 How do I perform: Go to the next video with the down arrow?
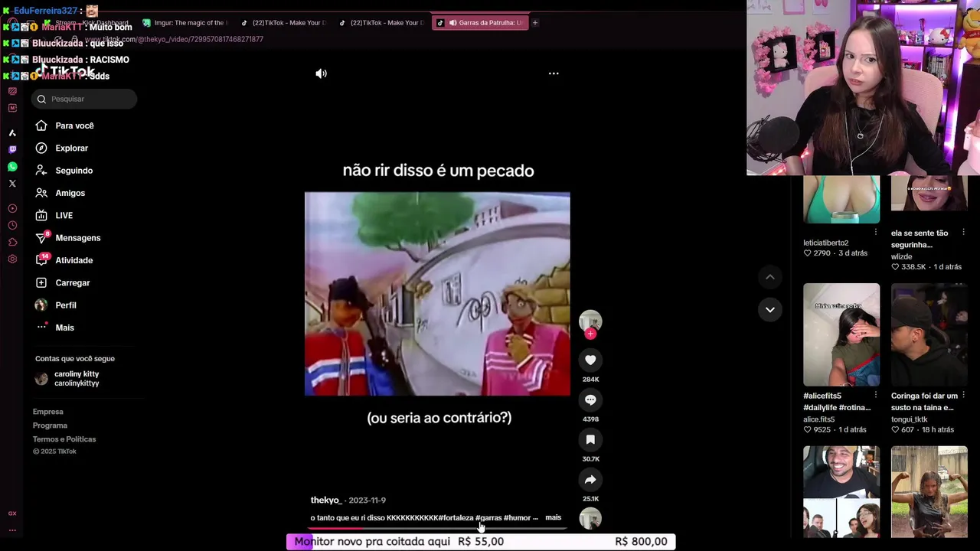[x=770, y=309]
